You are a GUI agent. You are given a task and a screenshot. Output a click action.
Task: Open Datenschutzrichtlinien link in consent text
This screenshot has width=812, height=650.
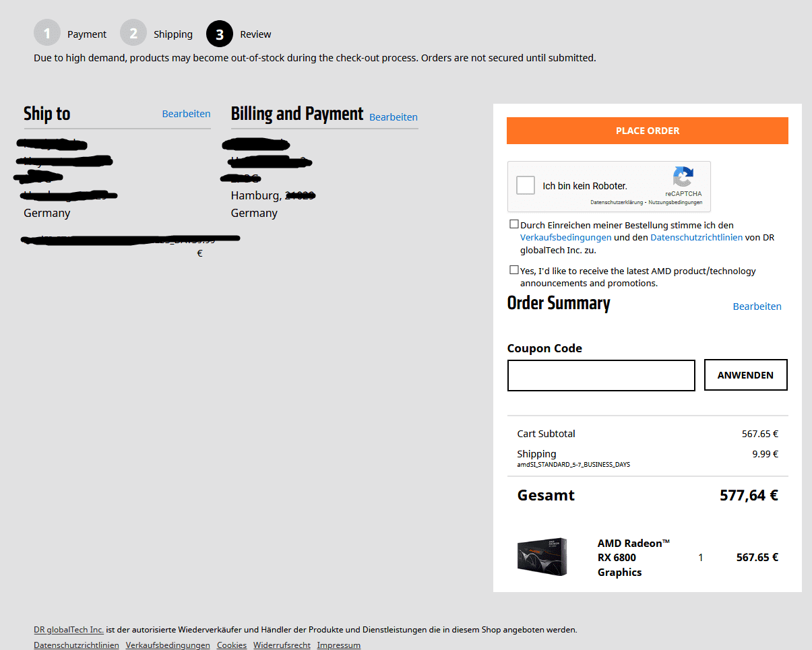click(x=696, y=237)
